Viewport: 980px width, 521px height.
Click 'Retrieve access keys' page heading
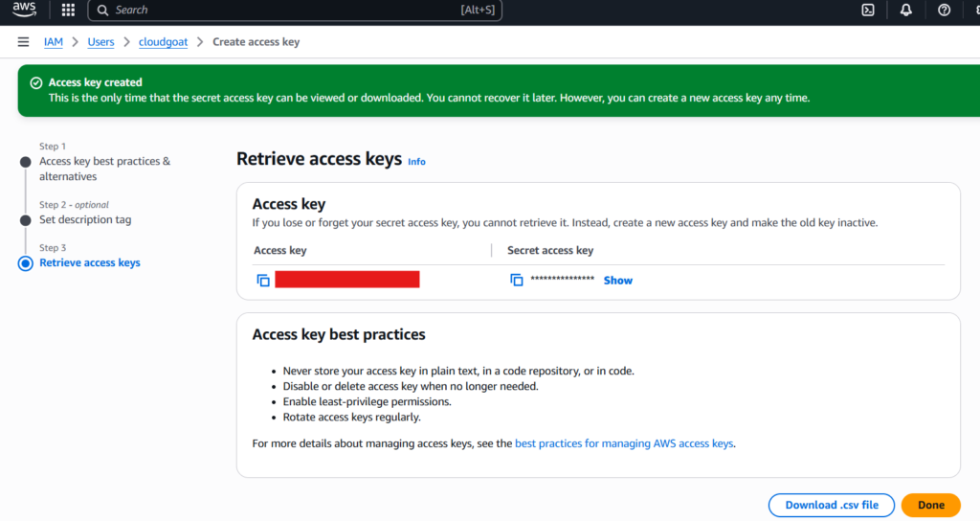click(319, 159)
